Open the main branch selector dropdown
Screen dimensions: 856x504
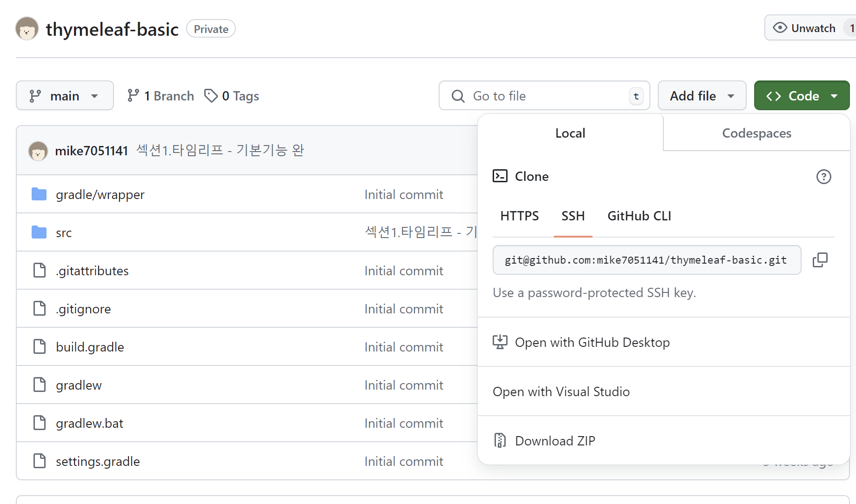pyautogui.click(x=65, y=95)
